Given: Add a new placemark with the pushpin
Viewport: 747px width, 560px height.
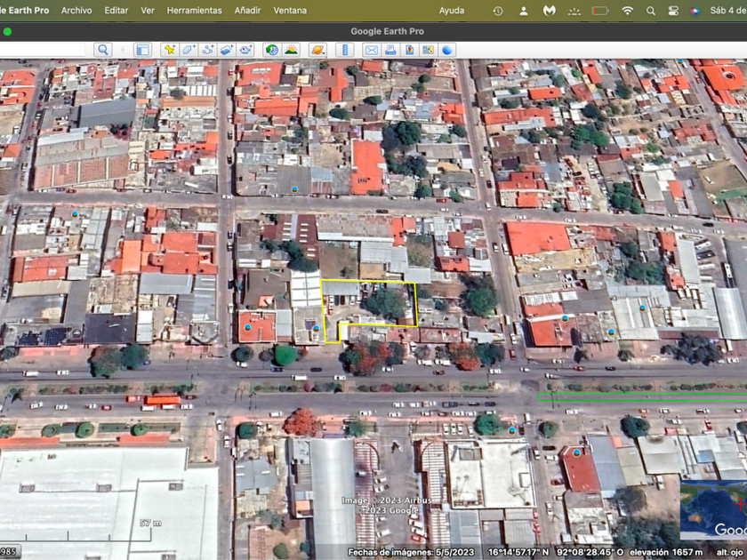Looking at the screenshot, I should pyautogui.click(x=170, y=50).
